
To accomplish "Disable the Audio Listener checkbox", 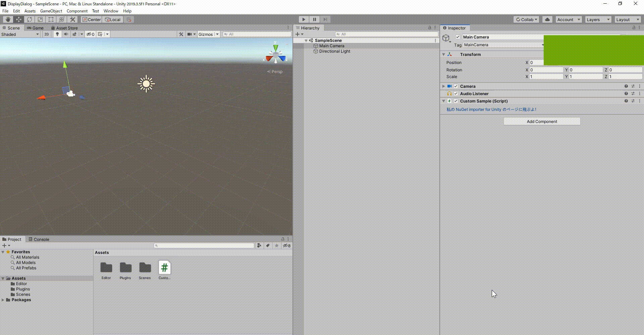I will (456, 93).
